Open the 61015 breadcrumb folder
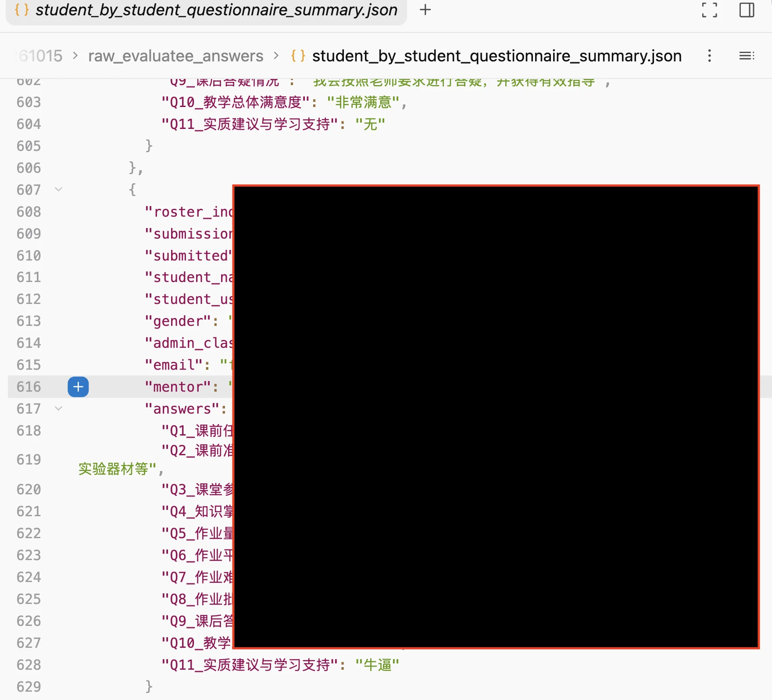The height and width of the screenshot is (700, 772). coord(39,56)
